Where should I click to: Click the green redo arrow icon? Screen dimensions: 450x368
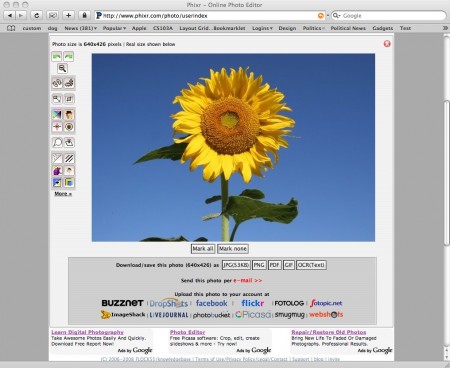[x=69, y=56]
